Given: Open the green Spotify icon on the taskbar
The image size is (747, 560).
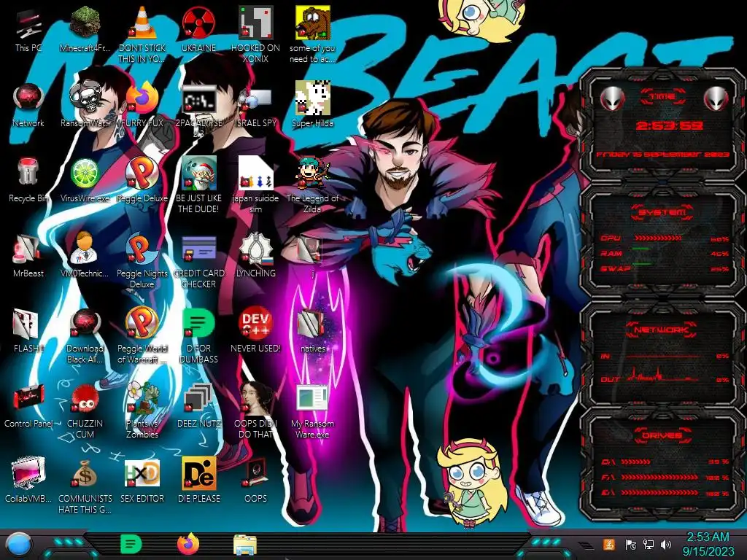Looking at the screenshot, I should point(131,544).
